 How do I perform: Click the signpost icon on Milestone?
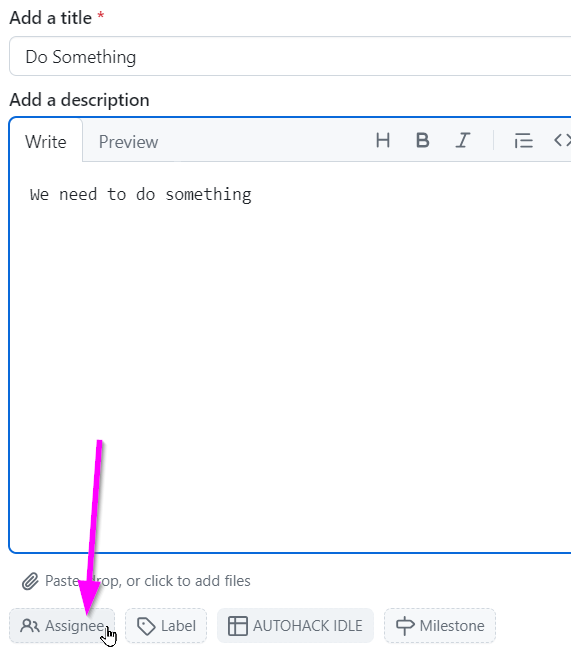(x=405, y=626)
